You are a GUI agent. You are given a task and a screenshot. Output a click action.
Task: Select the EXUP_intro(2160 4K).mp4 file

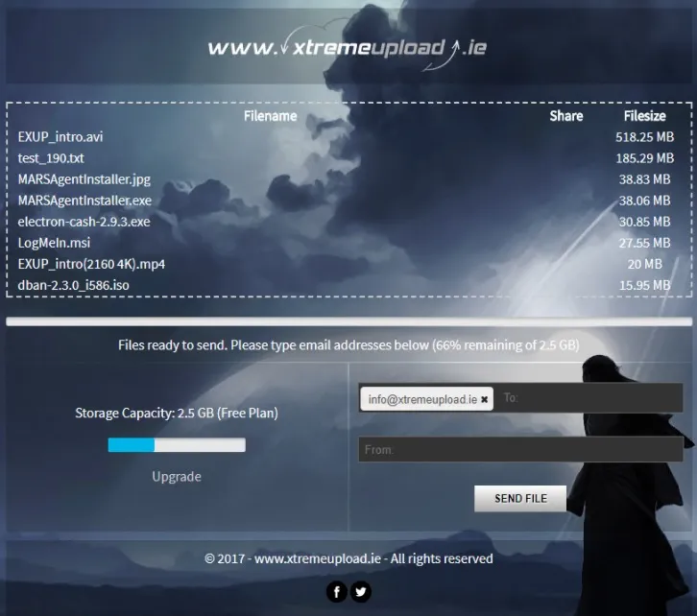[91, 264]
